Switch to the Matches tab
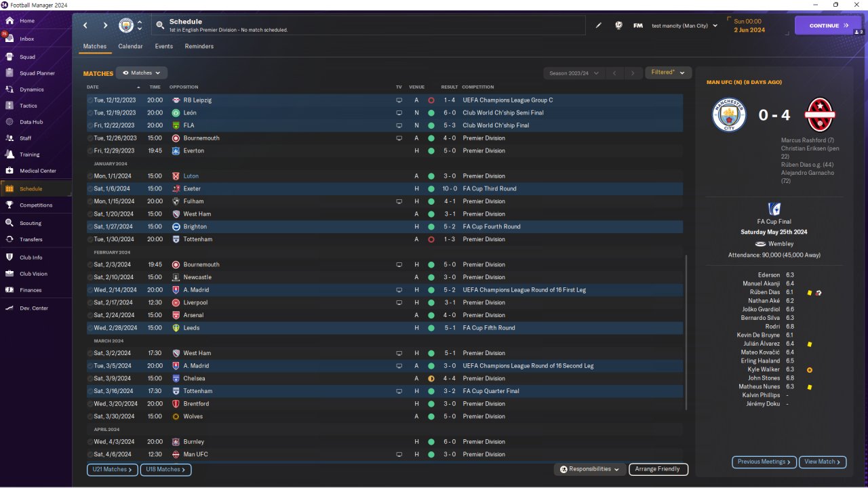The image size is (868, 488). 95,47
